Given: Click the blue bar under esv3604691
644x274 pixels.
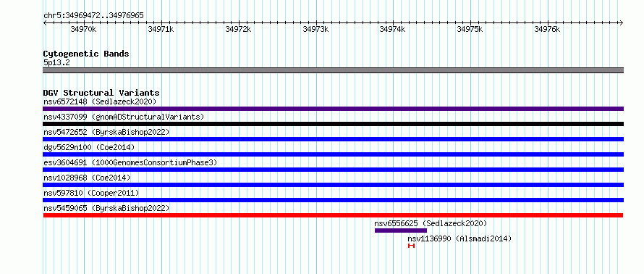Looking at the screenshot, I should (333, 170).
